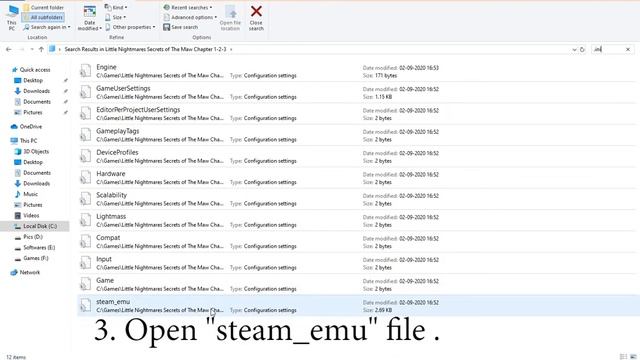Click Open file location button
The image size is (640, 360).
(230, 18)
